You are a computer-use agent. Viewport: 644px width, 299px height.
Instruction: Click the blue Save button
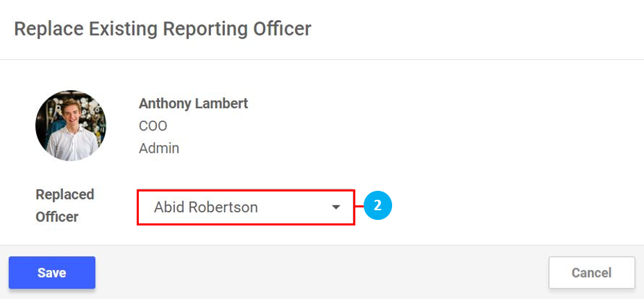pyautogui.click(x=52, y=273)
